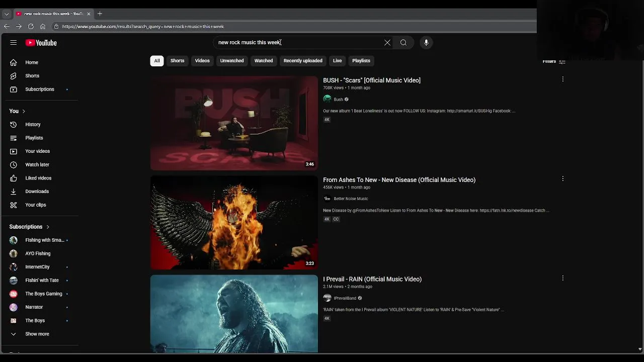644x362 pixels.
Task: Open the browser tab list dropdown
Action: pyautogui.click(x=7, y=14)
